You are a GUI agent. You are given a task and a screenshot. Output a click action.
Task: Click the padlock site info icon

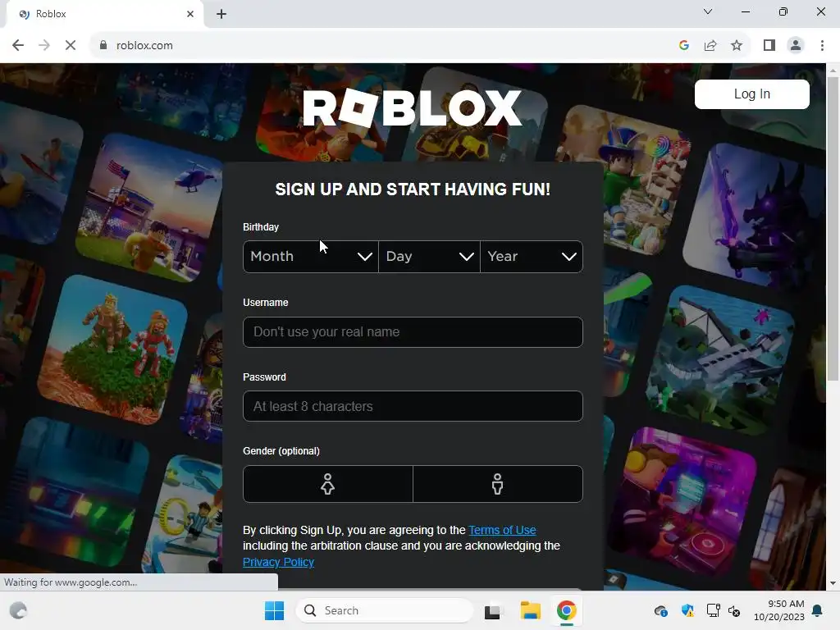[103, 46]
